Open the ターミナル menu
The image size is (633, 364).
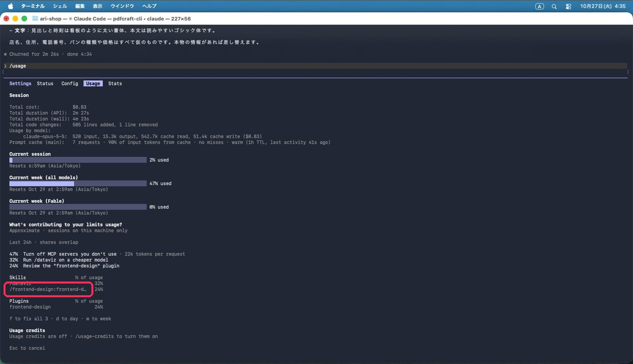[x=32, y=6]
